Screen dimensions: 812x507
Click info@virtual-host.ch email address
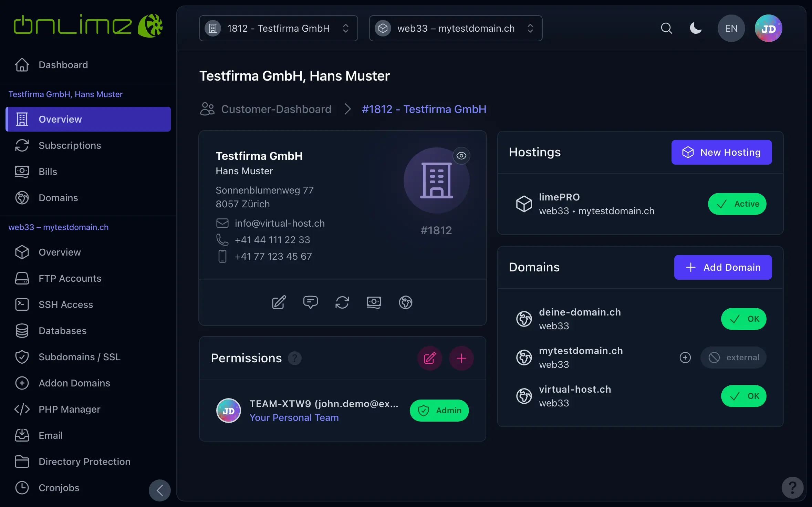point(280,223)
